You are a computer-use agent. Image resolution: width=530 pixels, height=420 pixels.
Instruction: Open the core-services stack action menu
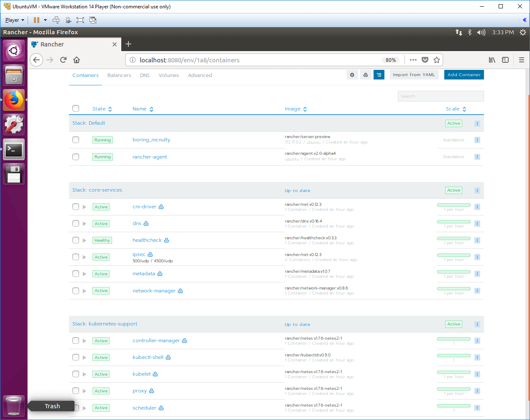coord(477,190)
